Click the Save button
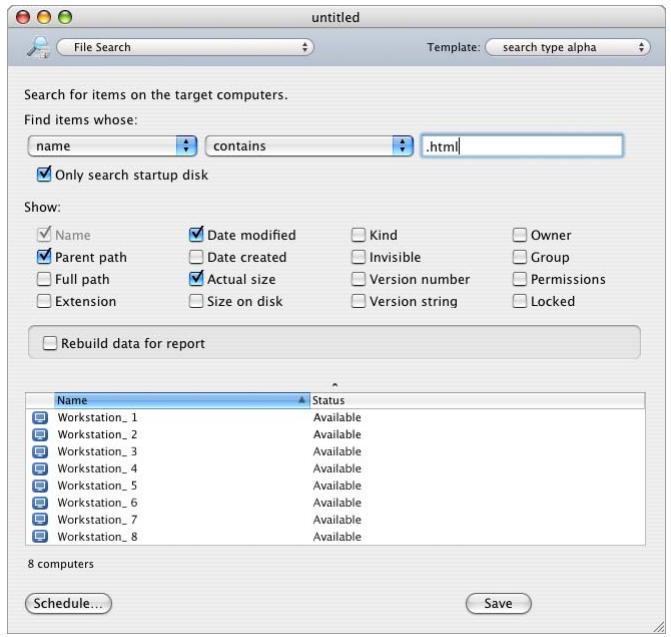 (x=499, y=603)
